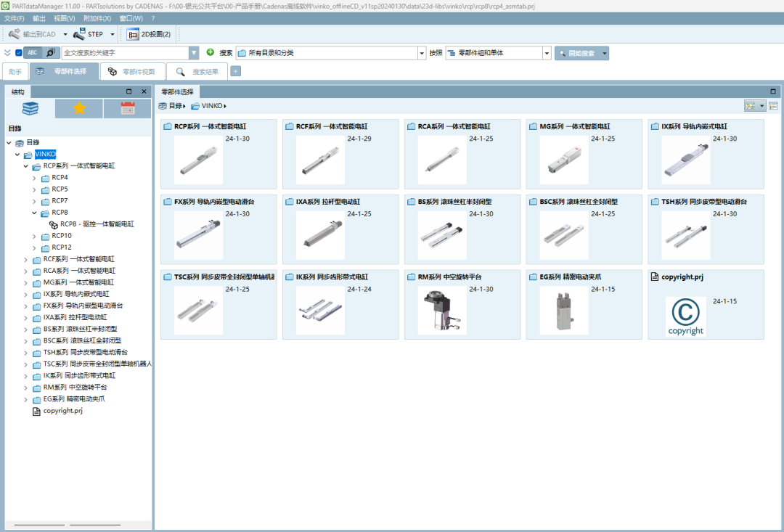
Task: Open dropdown arrow next to 输出到CAD
Action: click(x=65, y=35)
